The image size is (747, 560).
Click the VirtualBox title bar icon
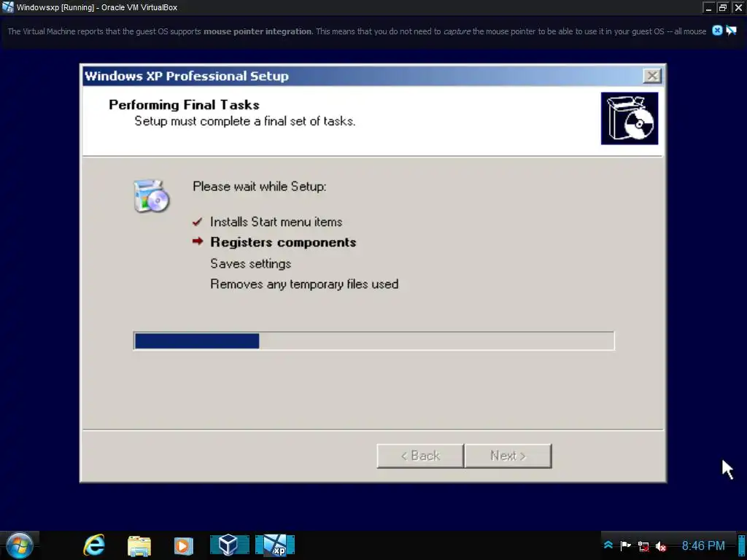pos(7,7)
